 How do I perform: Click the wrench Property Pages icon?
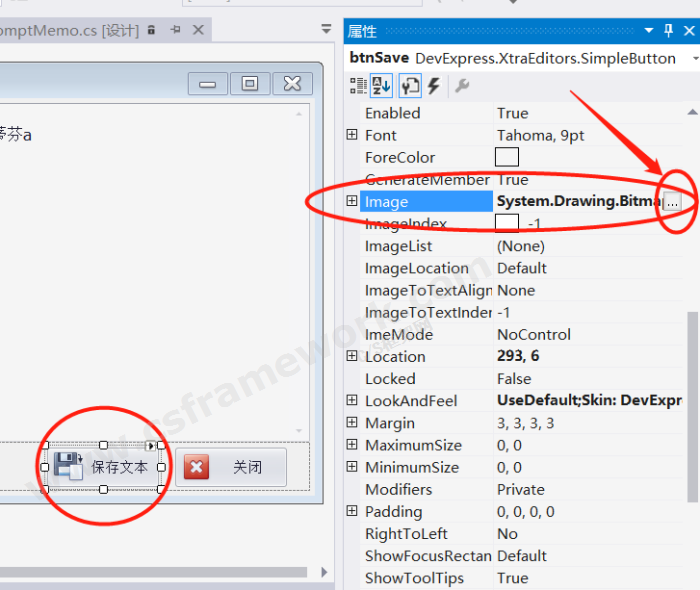(462, 86)
